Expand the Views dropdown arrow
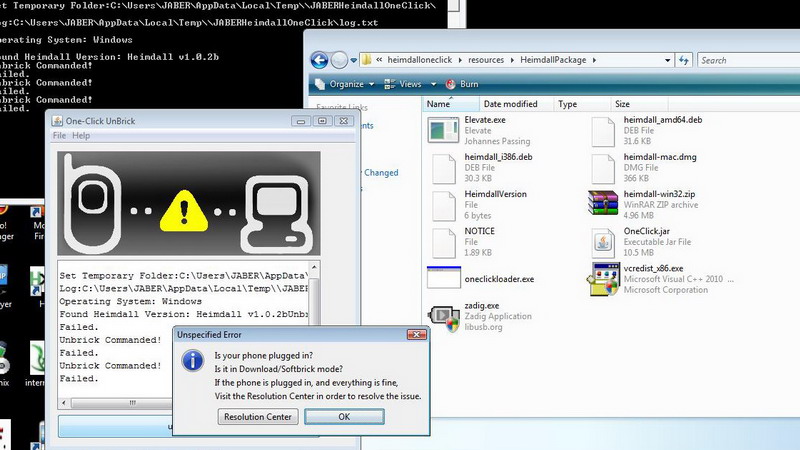The image size is (800, 450). pyautogui.click(x=433, y=84)
